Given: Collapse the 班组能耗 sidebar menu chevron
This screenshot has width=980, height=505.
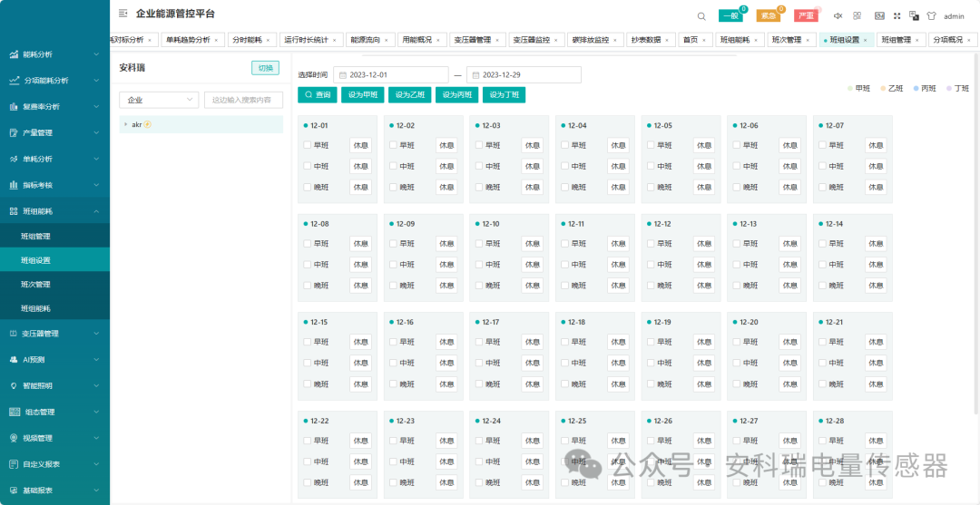Looking at the screenshot, I should [96, 211].
